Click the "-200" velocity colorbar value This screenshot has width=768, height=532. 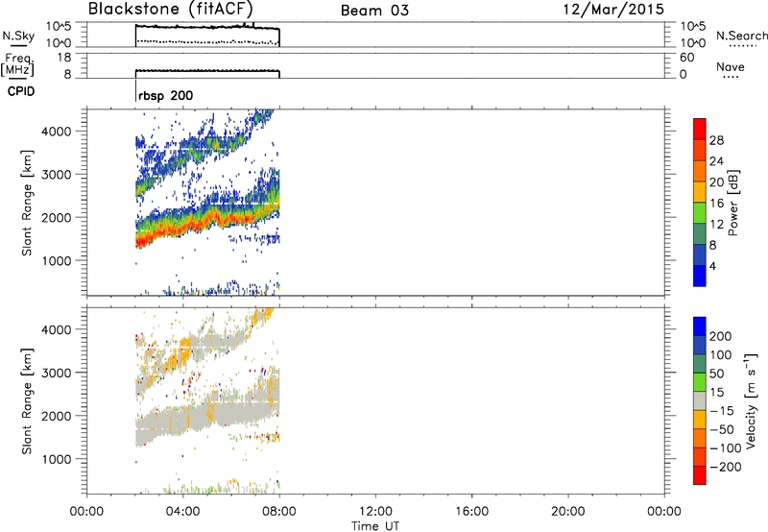point(726,467)
